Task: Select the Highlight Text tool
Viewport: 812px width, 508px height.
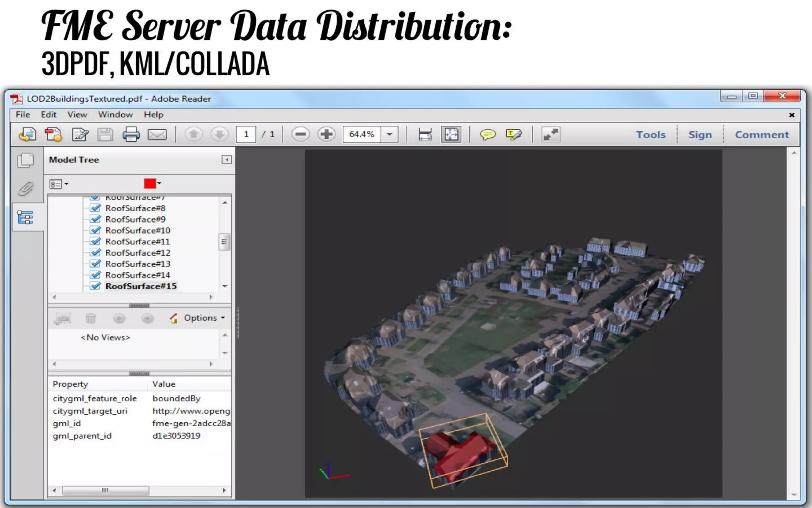Action: coord(514,135)
